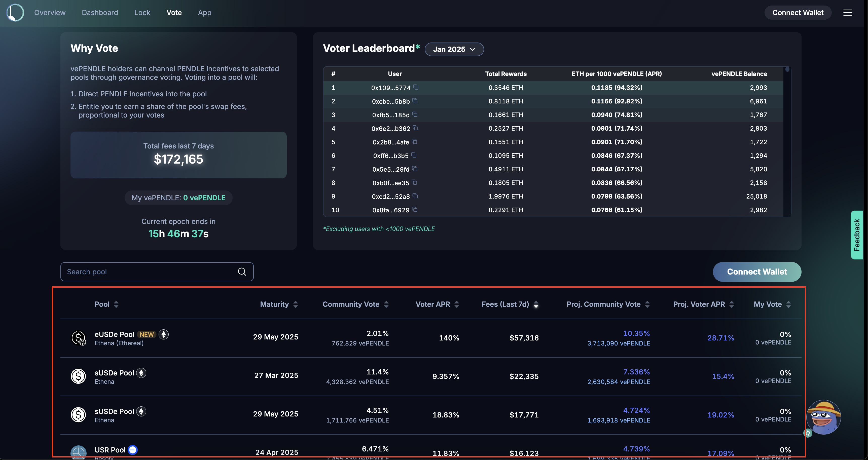
Task: Click the USR Pool Base chain icon
Action: (133, 450)
